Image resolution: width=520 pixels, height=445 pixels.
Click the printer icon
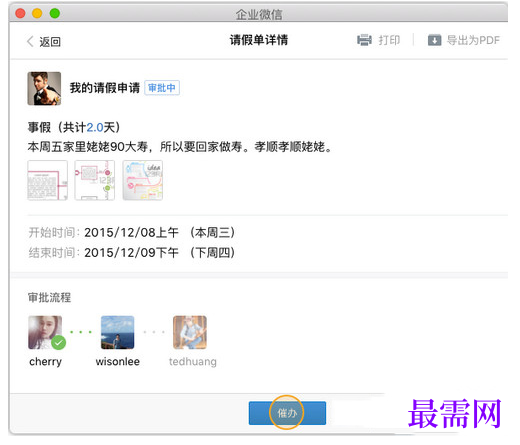(364, 40)
